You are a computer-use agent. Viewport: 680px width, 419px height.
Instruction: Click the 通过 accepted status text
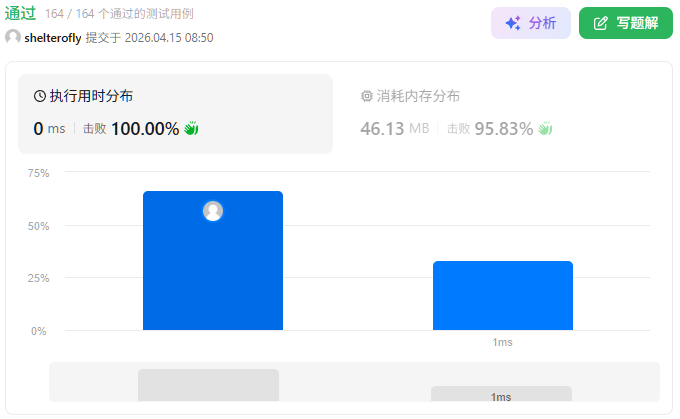(x=20, y=14)
